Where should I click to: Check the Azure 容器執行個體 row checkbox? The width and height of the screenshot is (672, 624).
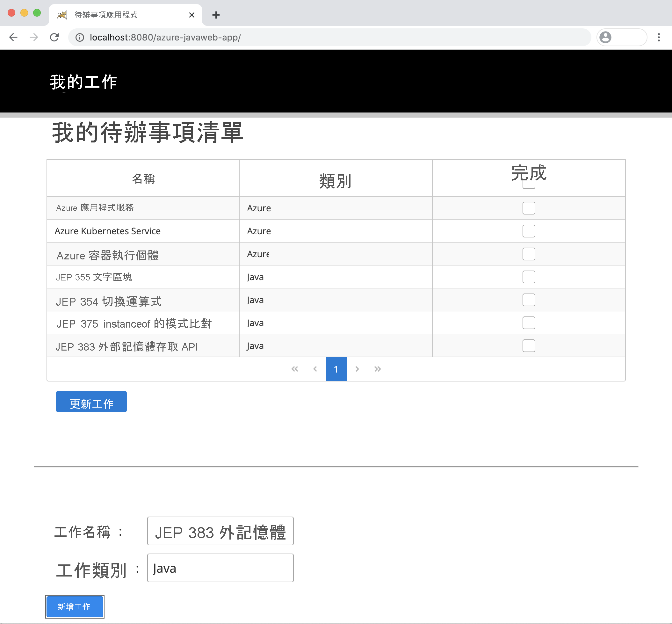(529, 254)
